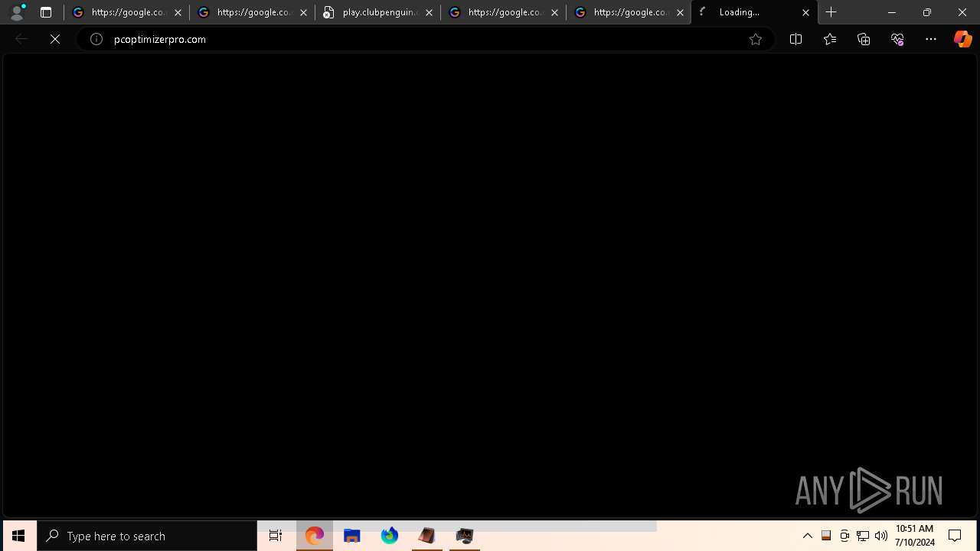Image resolution: width=980 pixels, height=551 pixels.
Task: Stop loading the page
Action: click(55, 39)
